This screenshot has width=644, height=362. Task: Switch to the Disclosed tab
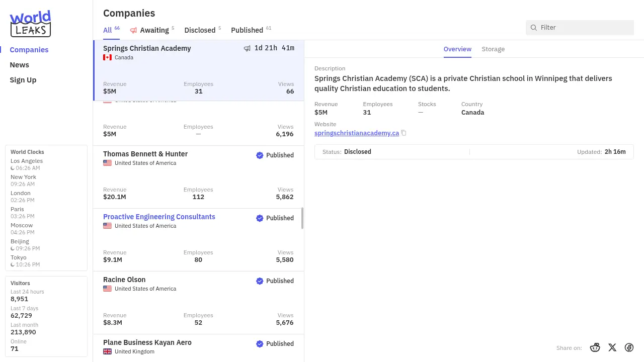[200, 30]
